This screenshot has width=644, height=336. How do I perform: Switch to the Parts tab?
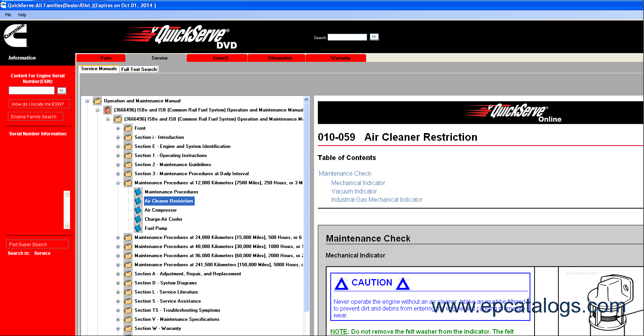101,58
